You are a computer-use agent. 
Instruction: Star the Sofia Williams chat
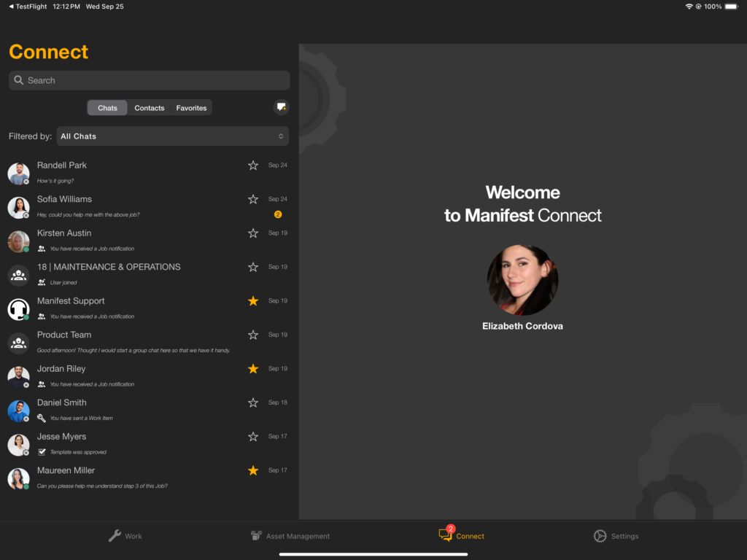(253, 199)
